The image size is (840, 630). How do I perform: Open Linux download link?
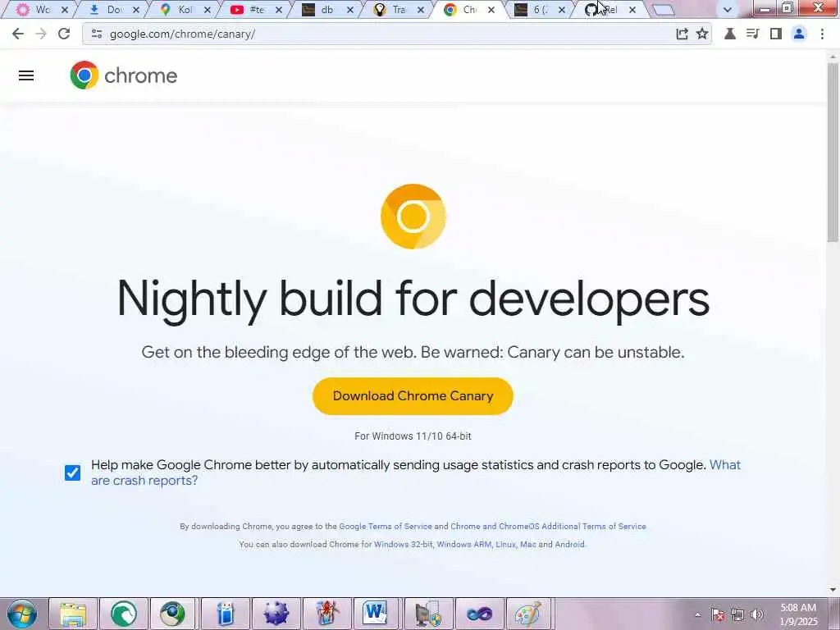click(x=505, y=545)
